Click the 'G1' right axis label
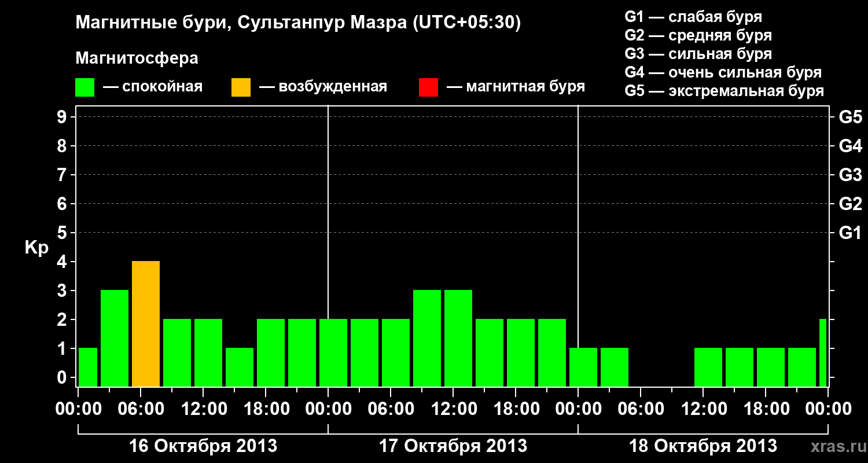 (850, 233)
